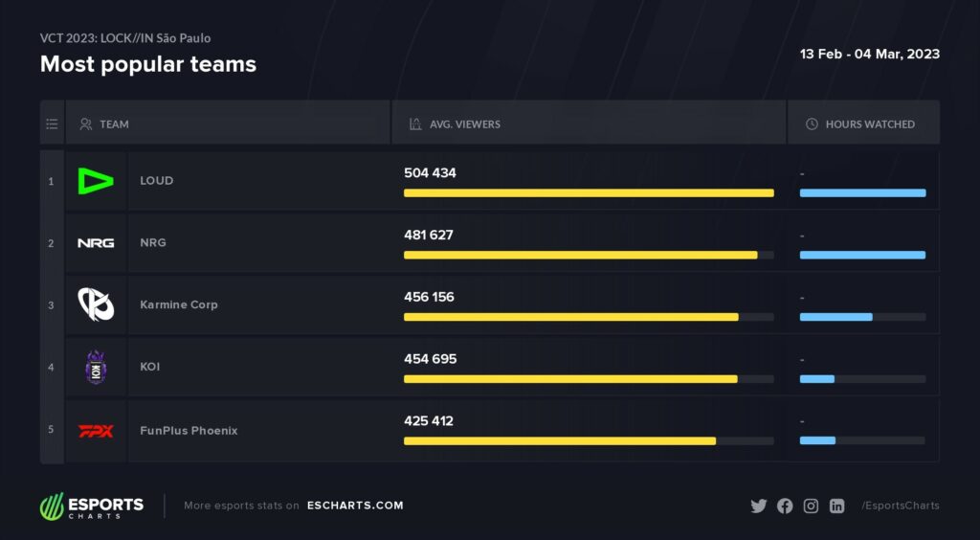
Task: Click NRG's blue hours watched bar
Action: (x=862, y=255)
